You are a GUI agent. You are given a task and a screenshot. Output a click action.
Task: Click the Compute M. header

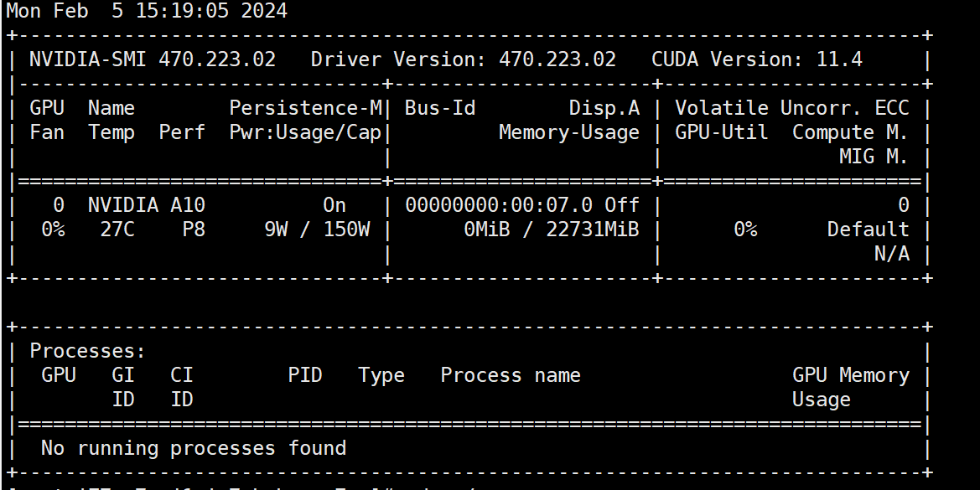[851, 132]
